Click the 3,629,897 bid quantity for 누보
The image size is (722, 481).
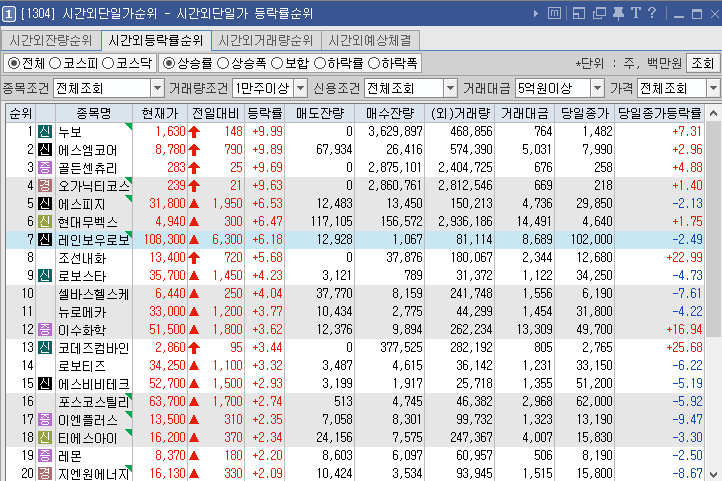pyautogui.click(x=396, y=132)
